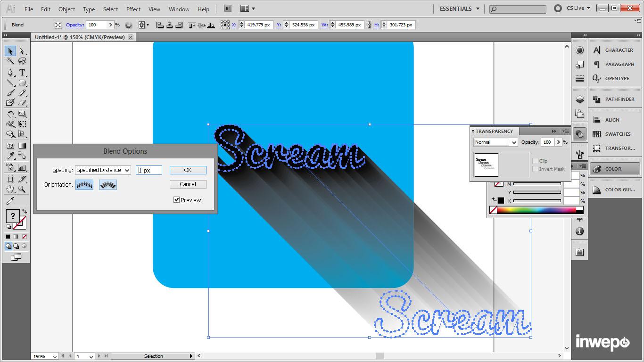The height and width of the screenshot is (362, 644).
Task: Choose Align to Path orientation
Action: tap(108, 185)
